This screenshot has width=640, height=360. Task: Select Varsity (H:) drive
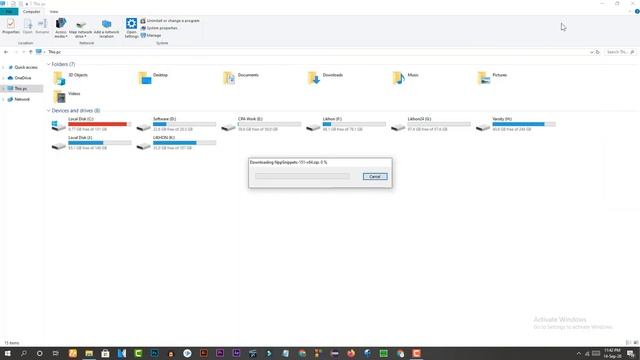[516, 124]
